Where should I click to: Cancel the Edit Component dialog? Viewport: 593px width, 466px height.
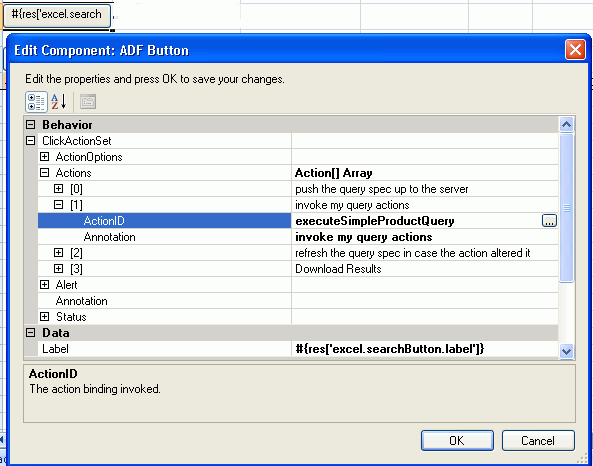tap(538, 441)
